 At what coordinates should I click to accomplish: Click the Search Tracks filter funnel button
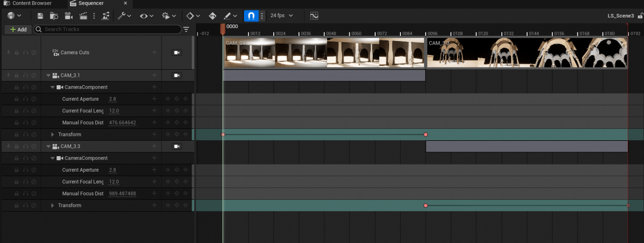coord(186,29)
